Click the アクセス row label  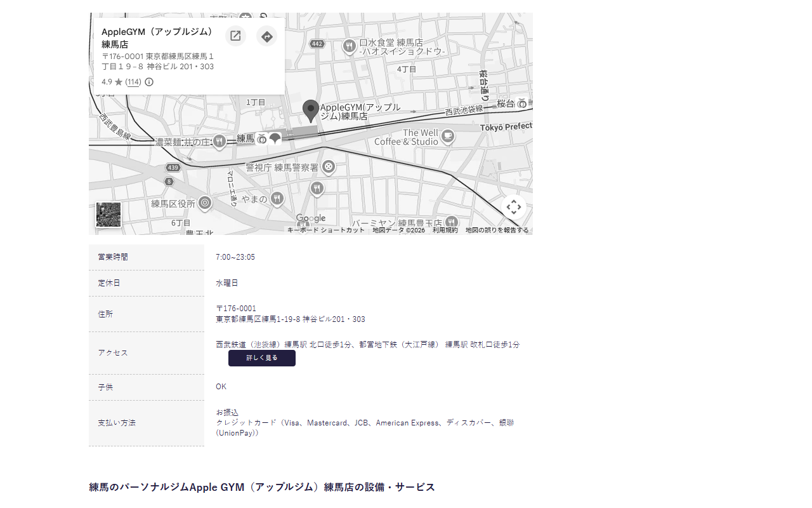pos(113,353)
